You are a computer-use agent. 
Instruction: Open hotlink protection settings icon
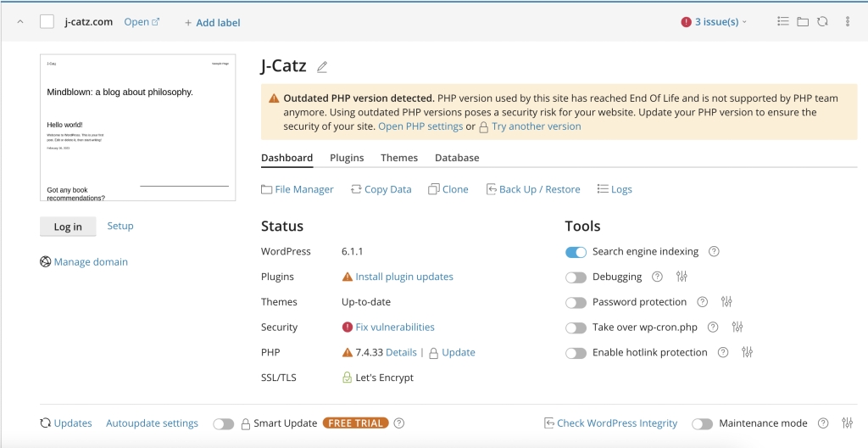[x=748, y=352]
